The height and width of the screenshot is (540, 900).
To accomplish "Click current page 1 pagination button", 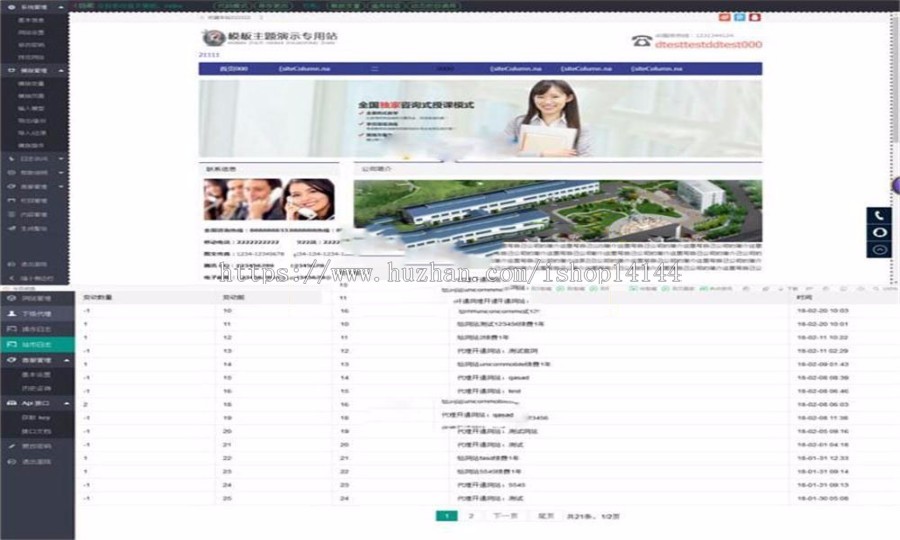I will click(446, 516).
